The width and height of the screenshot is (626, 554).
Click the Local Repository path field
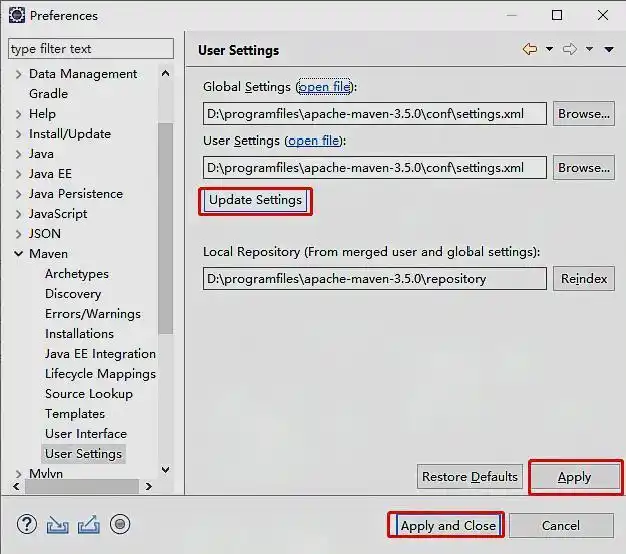[374, 279]
